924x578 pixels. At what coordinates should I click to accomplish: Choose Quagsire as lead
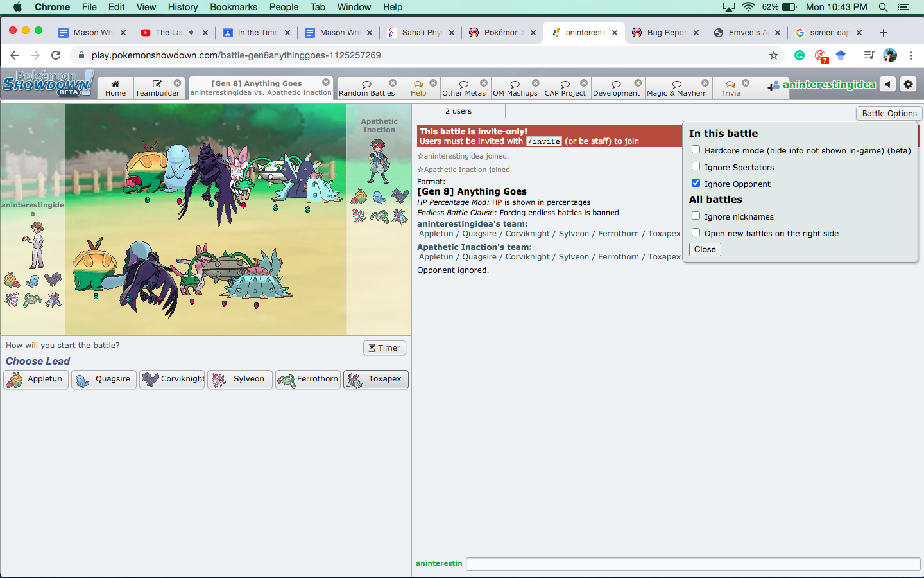[104, 380]
